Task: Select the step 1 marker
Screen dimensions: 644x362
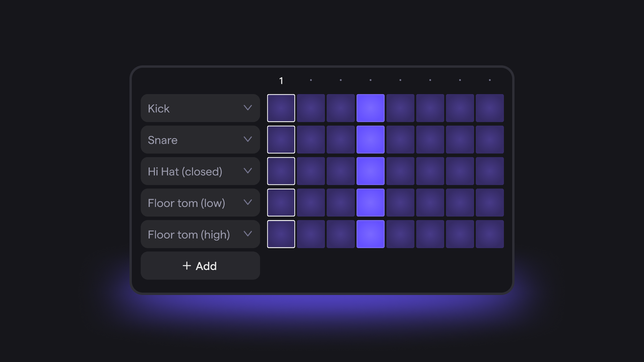Action: 281,81
